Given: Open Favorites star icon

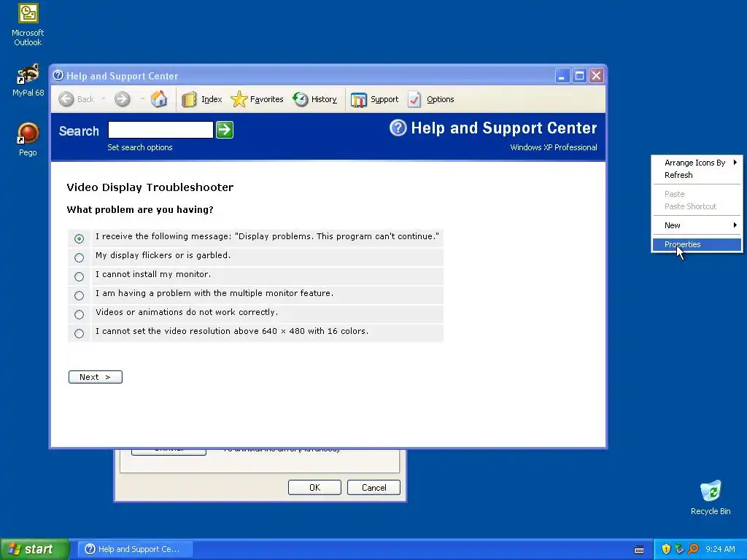Looking at the screenshot, I should coord(239,99).
